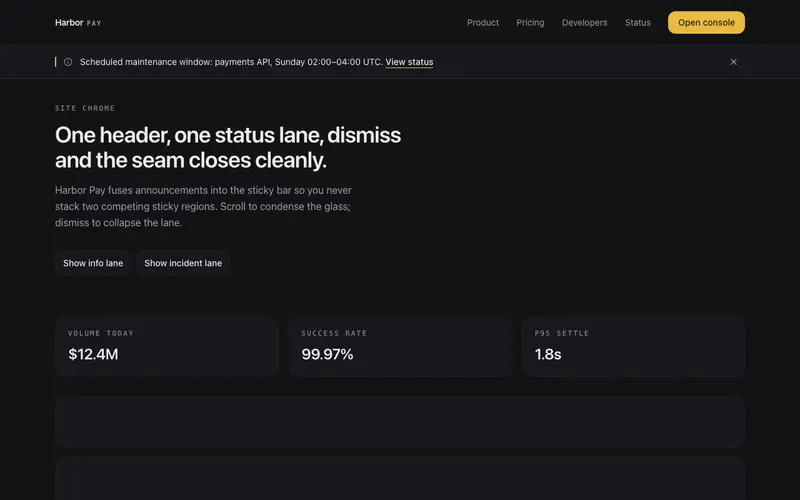Dismiss the maintenance announcement banner
800x500 pixels.
[x=733, y=62]
